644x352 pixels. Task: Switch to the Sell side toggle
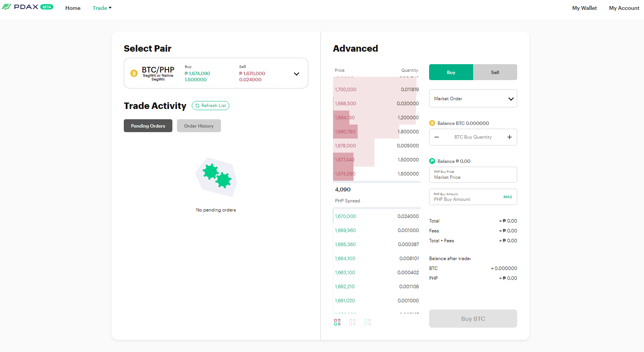coord(495,72)
